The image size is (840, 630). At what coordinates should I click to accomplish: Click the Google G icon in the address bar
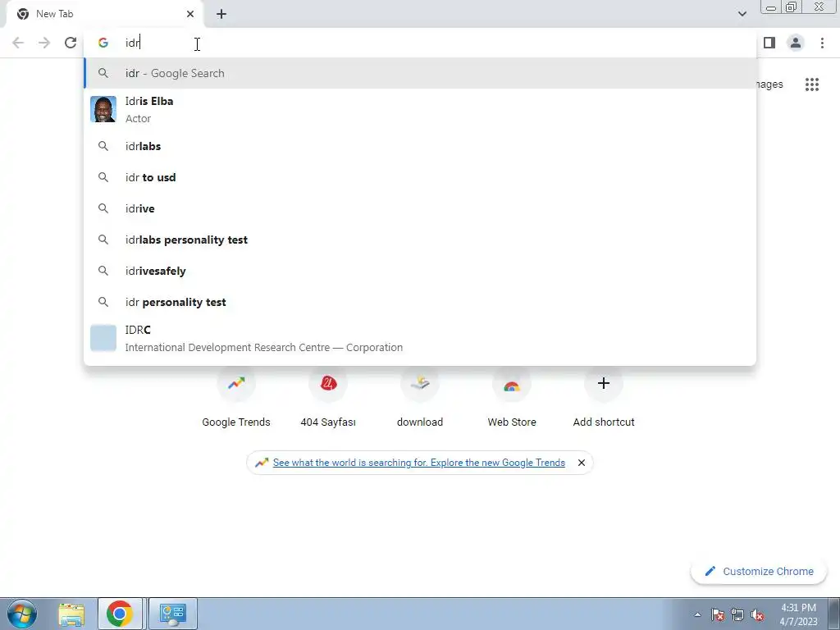103,43
